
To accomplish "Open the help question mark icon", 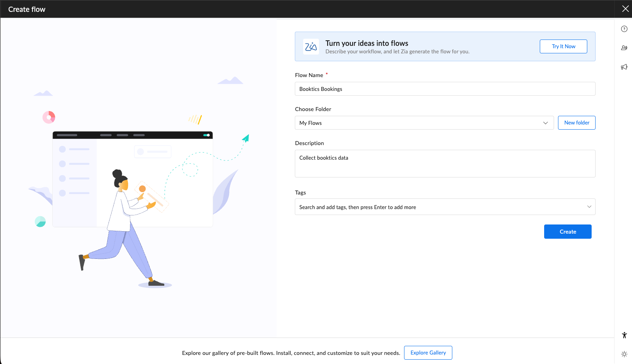I will pyautogui.click(x=624, y=29).
